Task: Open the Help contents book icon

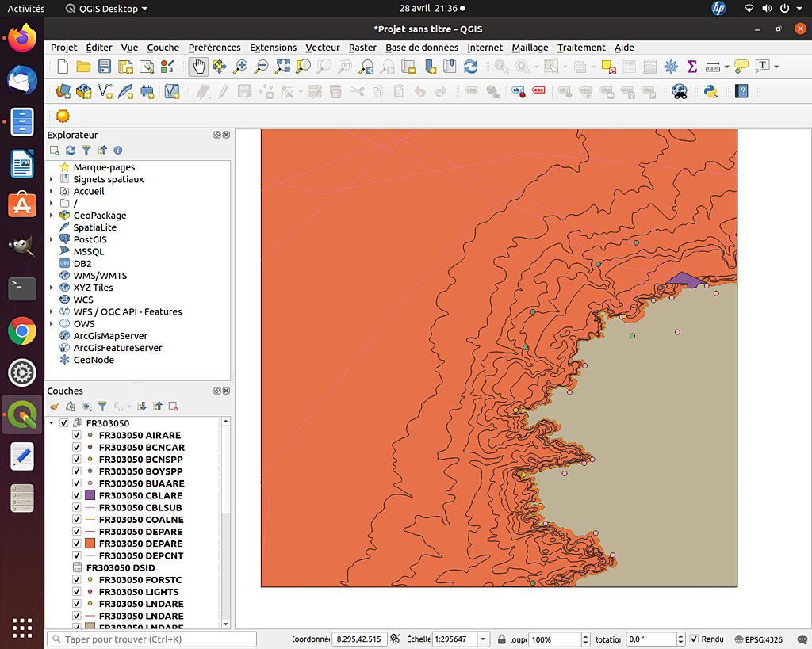Action: pos(741,92)
